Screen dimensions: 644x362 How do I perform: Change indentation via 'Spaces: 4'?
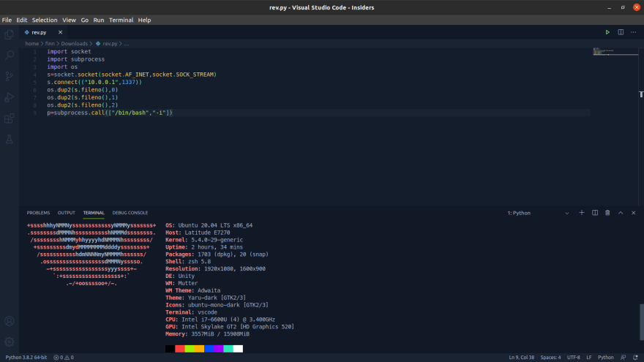[x=550, y=358]
